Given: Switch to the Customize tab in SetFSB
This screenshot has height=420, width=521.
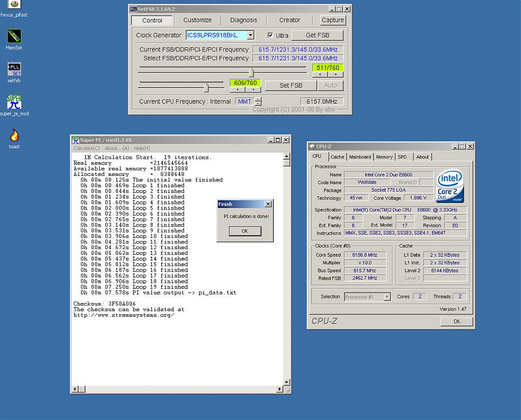Looking at the screenshot, I should pyautogui.click(x=197, y=20).
